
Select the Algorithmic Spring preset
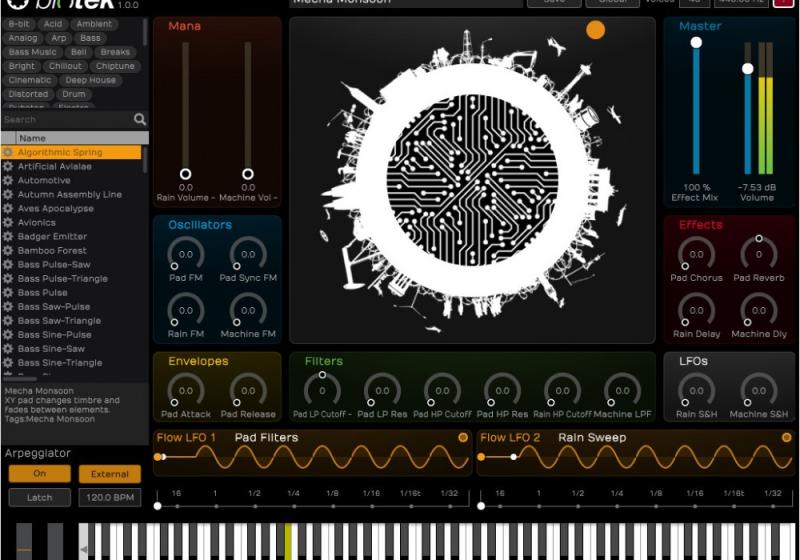tap(71, 152)
